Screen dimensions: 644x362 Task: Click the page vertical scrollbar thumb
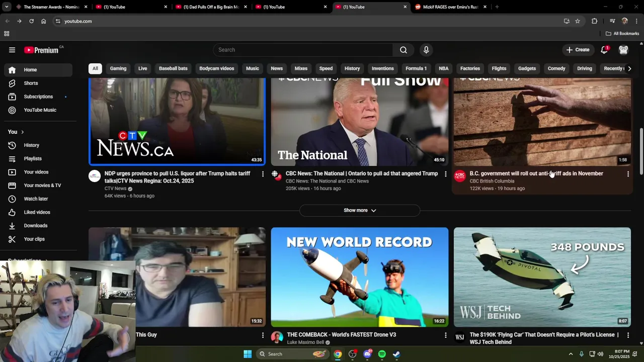641,151
